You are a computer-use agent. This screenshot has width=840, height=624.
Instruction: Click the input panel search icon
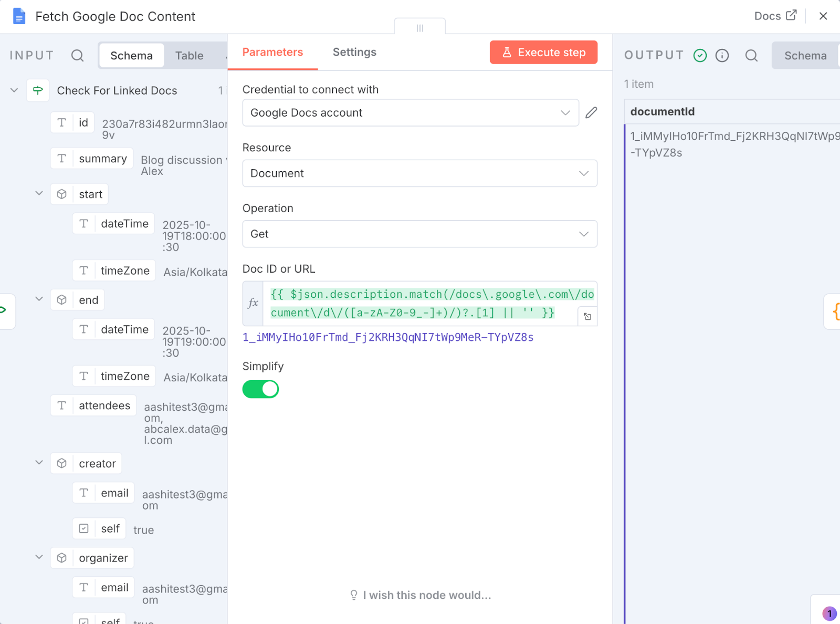pos(77,56)
